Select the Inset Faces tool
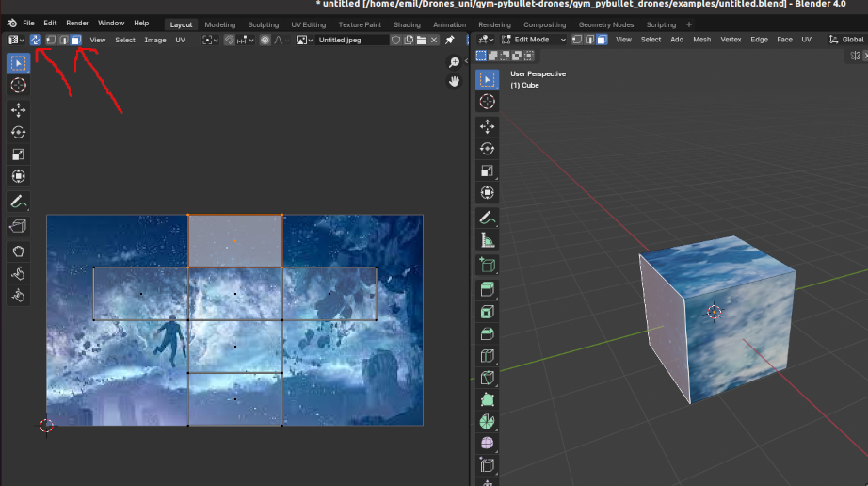This screenshot has width=868, height=486. (487, 312)
